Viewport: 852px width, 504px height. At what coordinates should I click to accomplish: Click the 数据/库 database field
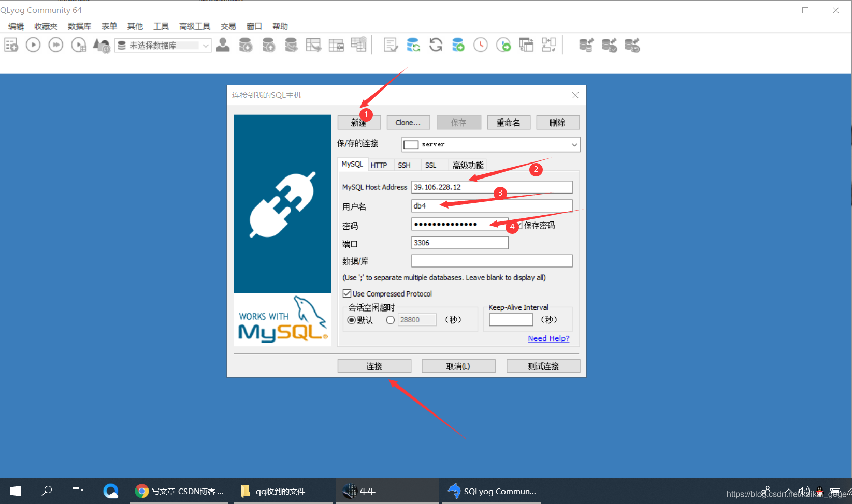[x=492, y=261]
